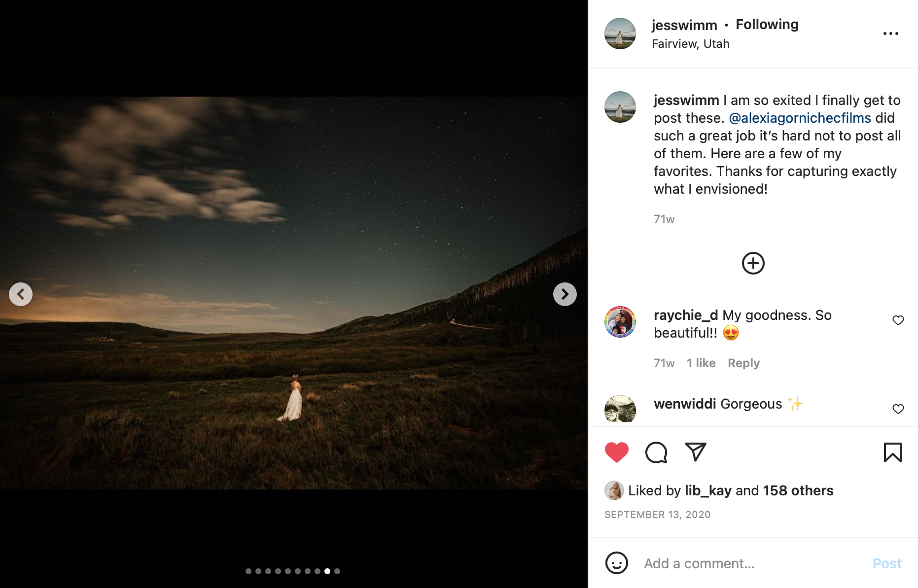Image resolution: width=918 pixels, height=588 pixels.
Task: Click the small liker avatar beside Liked by
Action: point(614,490)
